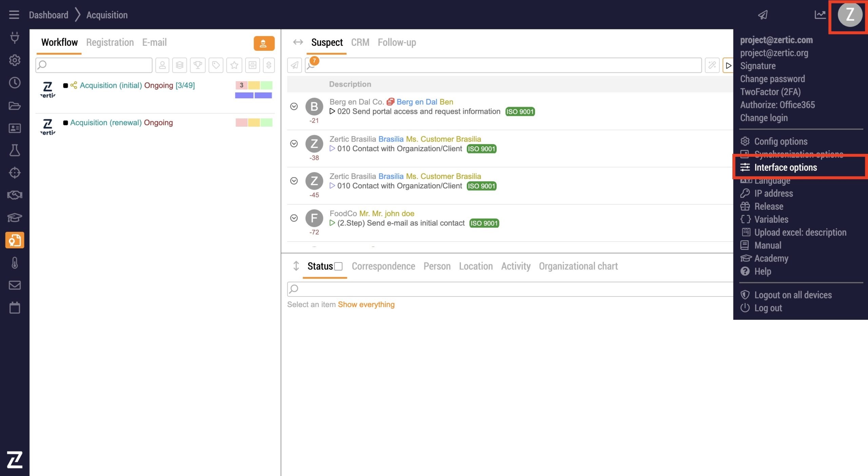Image resolution: width=868 pixels, height=476 pixels.
Task: Click the trophy filter icon
Action: click(x=198, y=65)
